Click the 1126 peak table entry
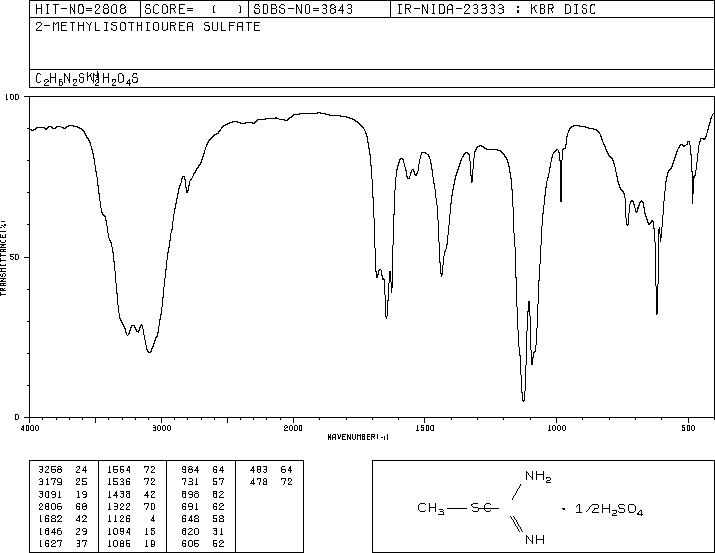Screen dimensions: 715x553 (131, 519)
